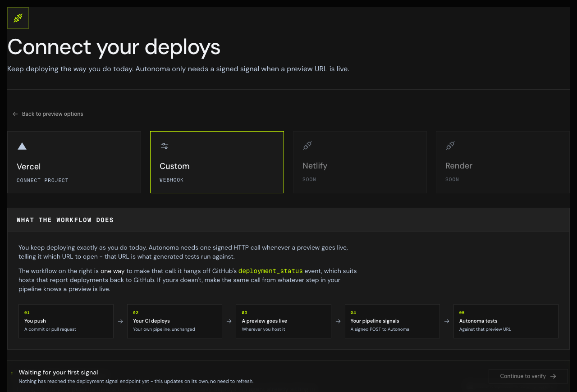Click Continue to verify button
The width and height of the screenshot is (577, 392).
pos(528,376)
